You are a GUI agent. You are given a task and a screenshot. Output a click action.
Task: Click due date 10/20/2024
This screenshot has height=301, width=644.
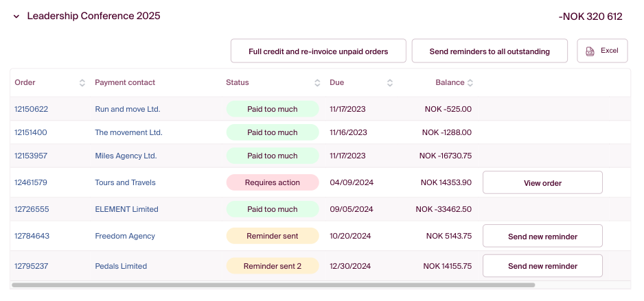click(350, 236)
